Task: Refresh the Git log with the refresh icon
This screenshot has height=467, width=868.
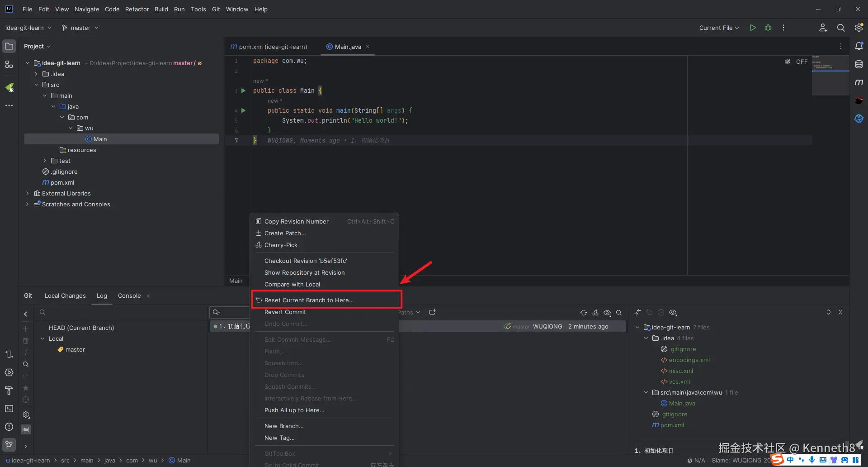Action: tap(584, 313)
